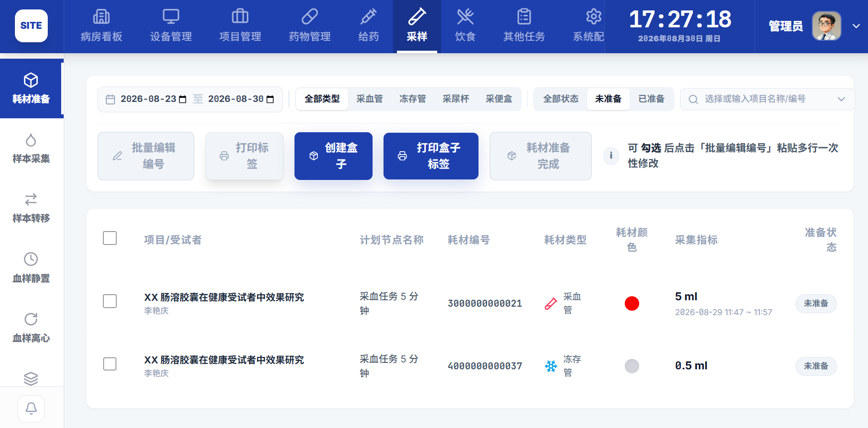Click 未准备 badge in 4000000000037 row
Screen dimensions: 868x428
816,366
